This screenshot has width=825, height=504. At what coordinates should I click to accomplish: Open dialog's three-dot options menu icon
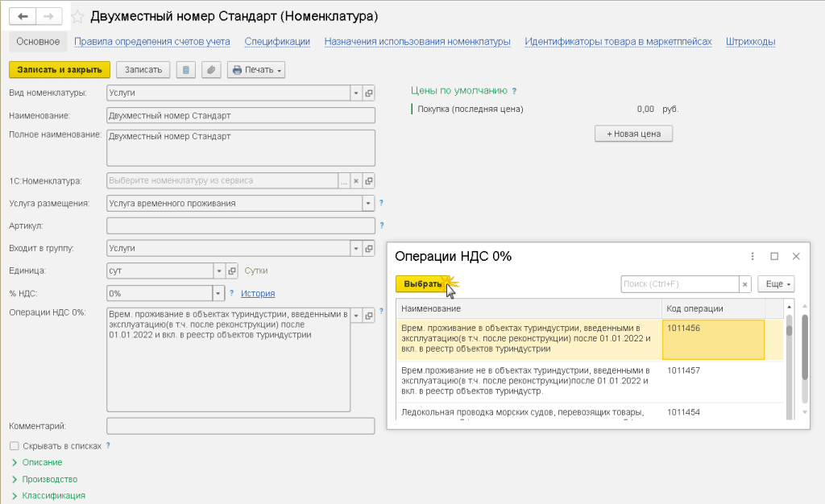click(x=752, y=256)
